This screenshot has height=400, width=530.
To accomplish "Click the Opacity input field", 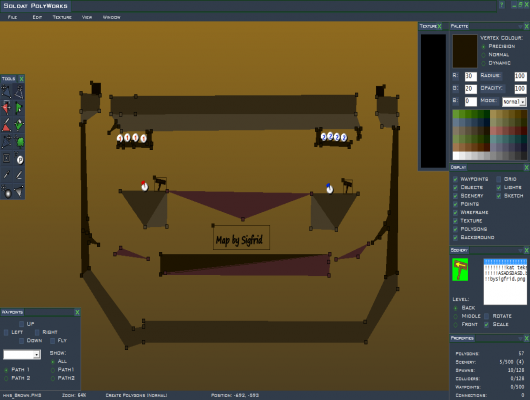I will (x=520, y=89).
